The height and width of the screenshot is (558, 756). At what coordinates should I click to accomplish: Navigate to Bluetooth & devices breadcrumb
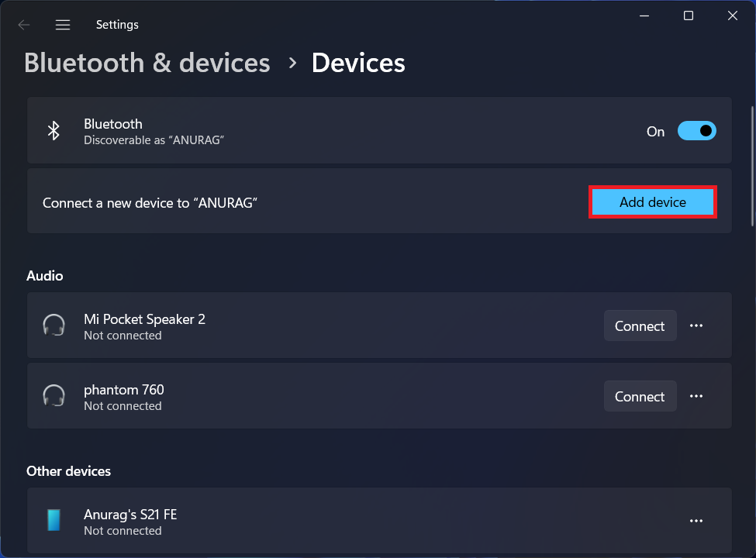147,63
